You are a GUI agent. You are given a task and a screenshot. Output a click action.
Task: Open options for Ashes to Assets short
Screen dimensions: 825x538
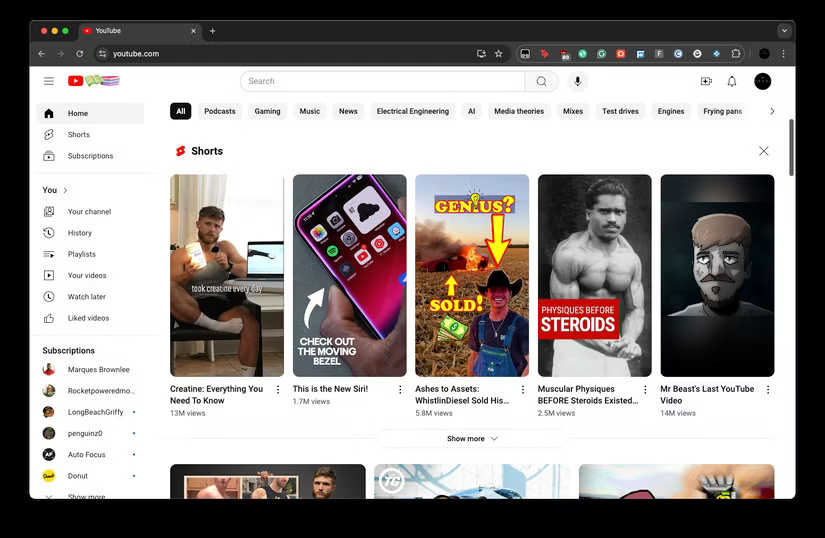522,390
